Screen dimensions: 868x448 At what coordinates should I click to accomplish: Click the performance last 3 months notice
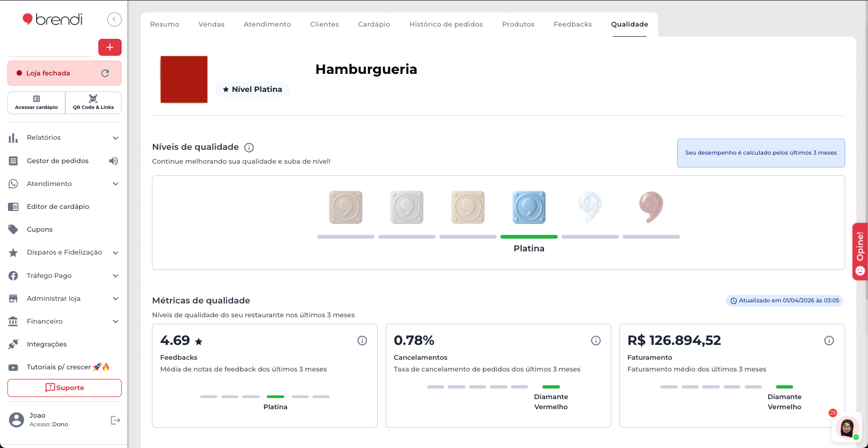click(x=761, y=153)
